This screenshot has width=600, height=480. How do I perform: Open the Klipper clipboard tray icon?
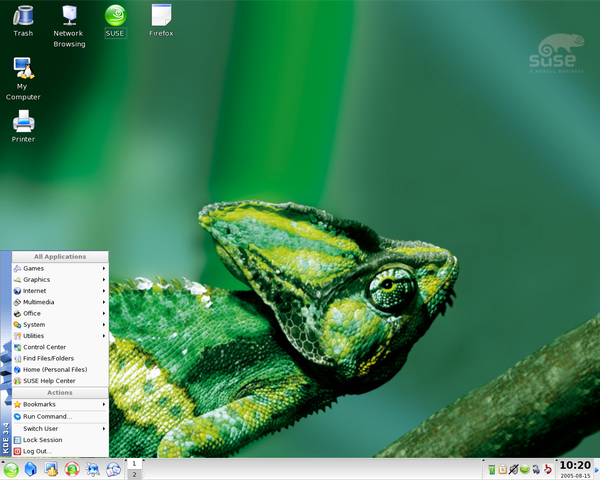[503, 469]
